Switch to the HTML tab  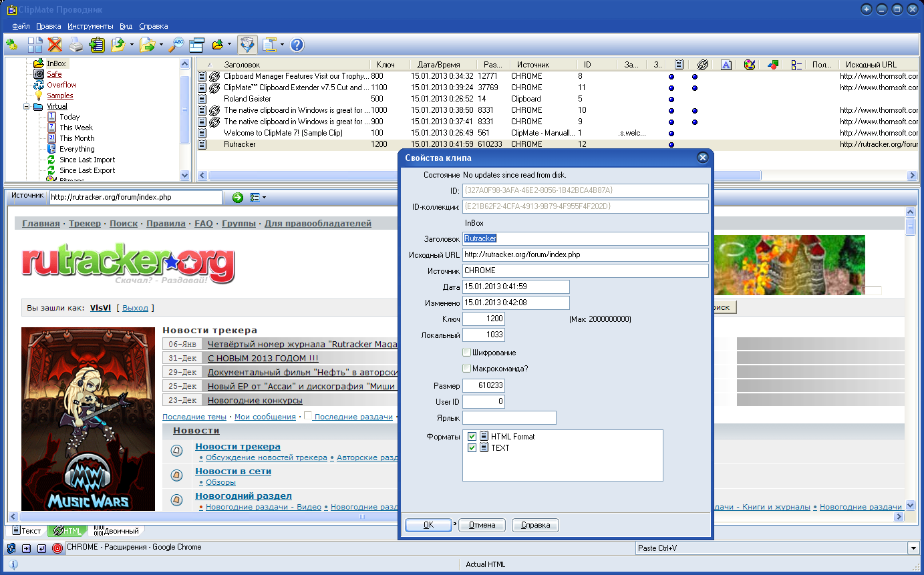(67, 531)
